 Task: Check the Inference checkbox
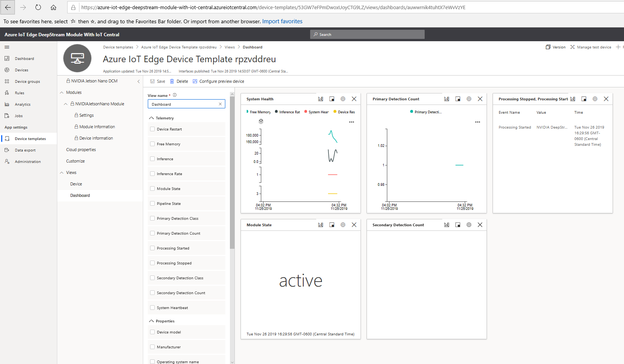153,159
